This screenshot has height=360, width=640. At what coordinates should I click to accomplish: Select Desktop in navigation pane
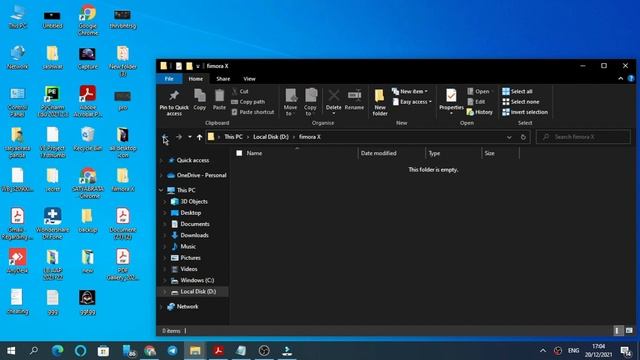[190, 213]
